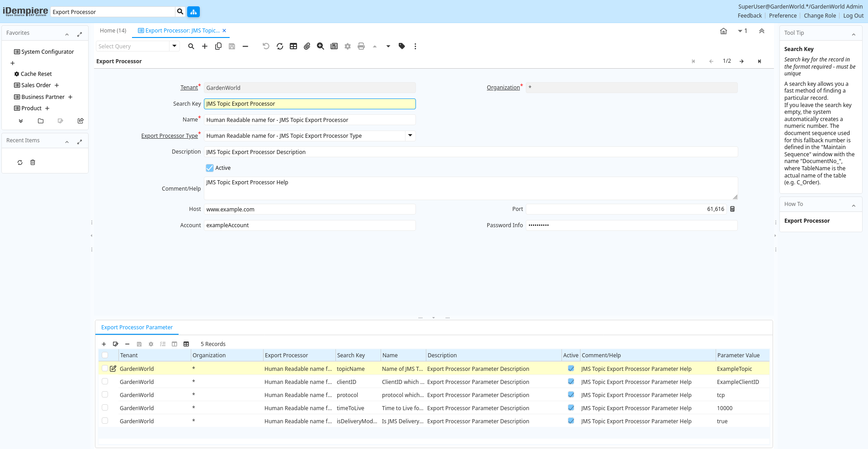Image resolution: width=868 pixels, height=449 pixels.
Task: Switch to the Home (14) tab
Action: click(x=113, y=31)
